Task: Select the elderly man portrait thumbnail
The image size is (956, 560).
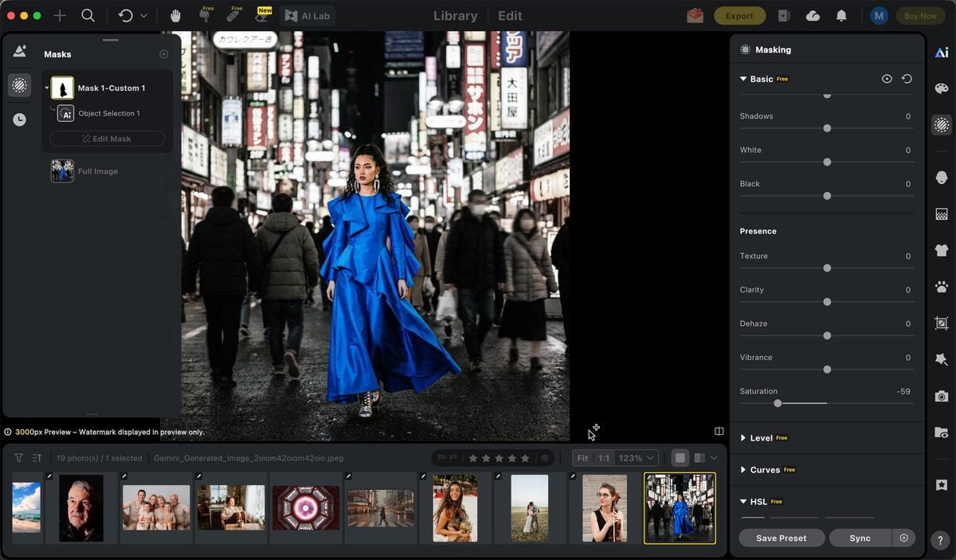Action: [81, 508]
